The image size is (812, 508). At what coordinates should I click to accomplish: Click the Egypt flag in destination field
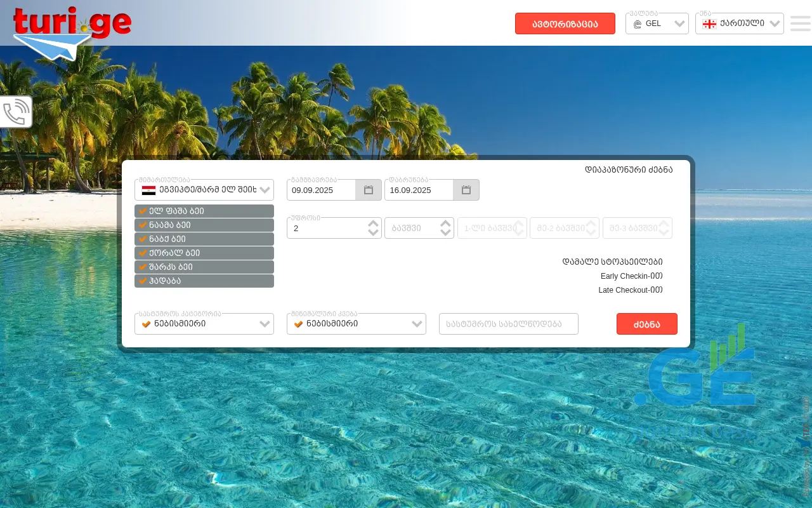pyautogui.click(x=148, y=190)
